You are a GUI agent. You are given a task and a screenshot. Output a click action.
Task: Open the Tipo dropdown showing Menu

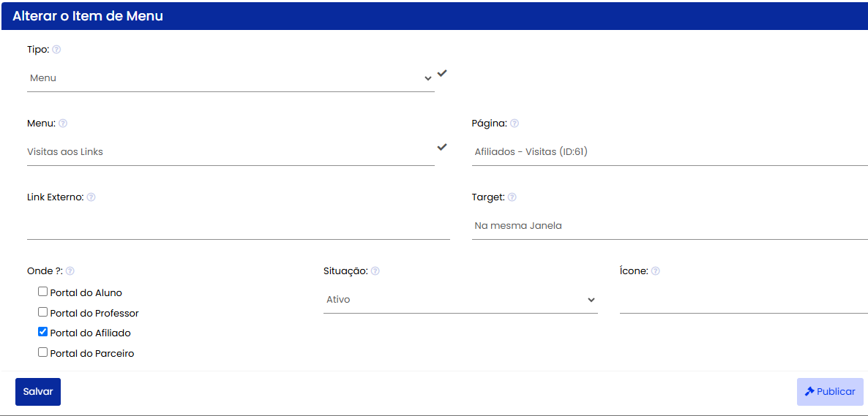coord(231,78)
